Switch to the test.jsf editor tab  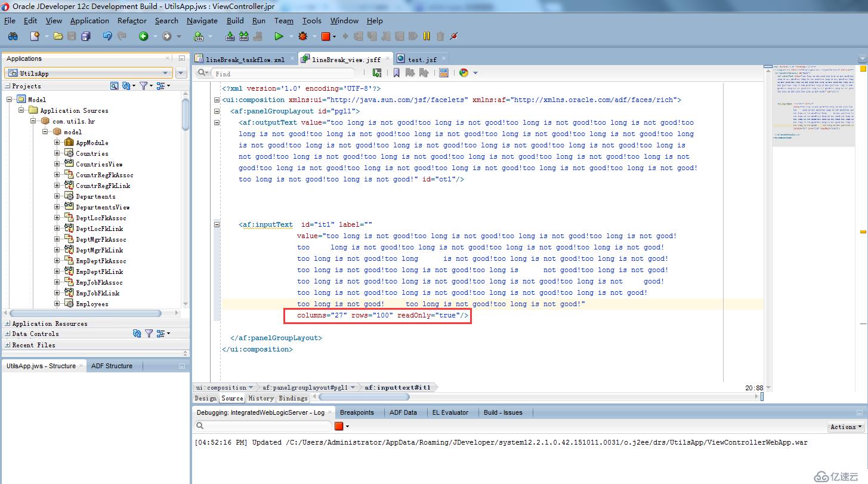point(422,60)
